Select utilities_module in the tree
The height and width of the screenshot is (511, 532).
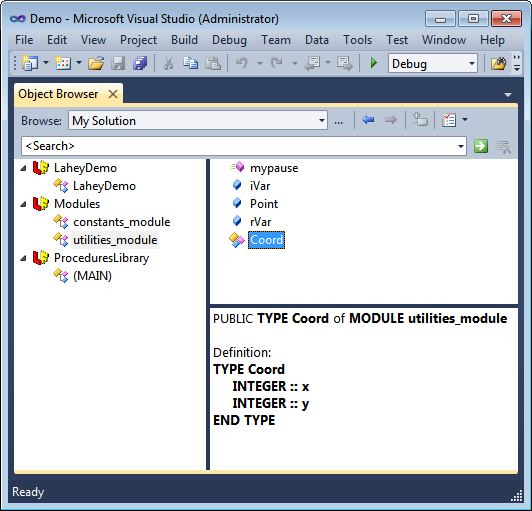click(115, 240)
